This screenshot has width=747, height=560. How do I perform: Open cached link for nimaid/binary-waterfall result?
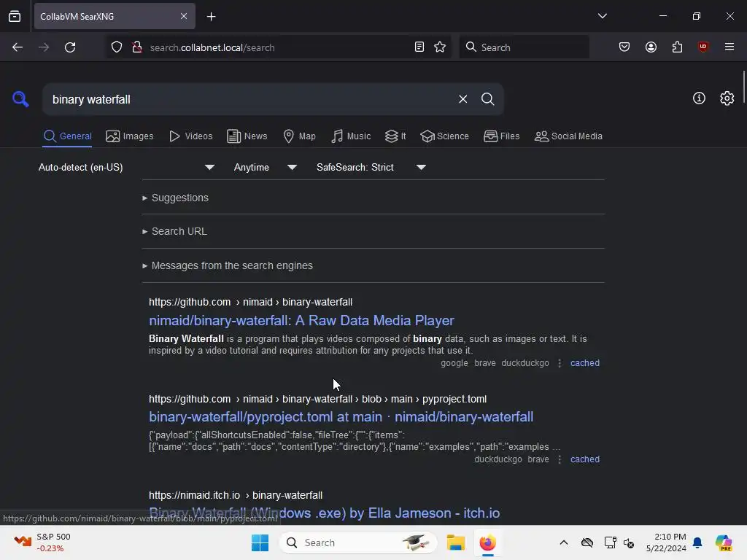point(584,363)
